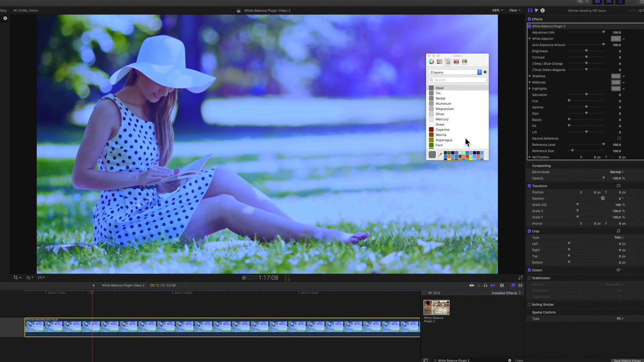
Task: Select the pencils tab in Colors window
Action: 464,62
